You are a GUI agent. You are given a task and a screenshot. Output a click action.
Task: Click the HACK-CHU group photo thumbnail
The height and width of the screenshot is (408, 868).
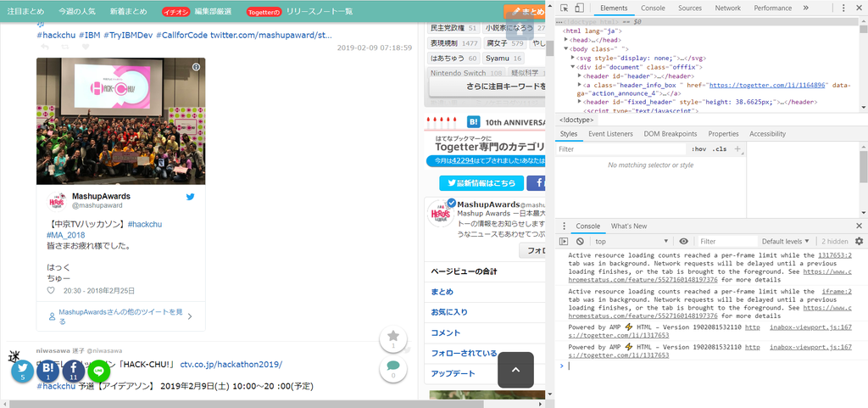coord(120,121)
